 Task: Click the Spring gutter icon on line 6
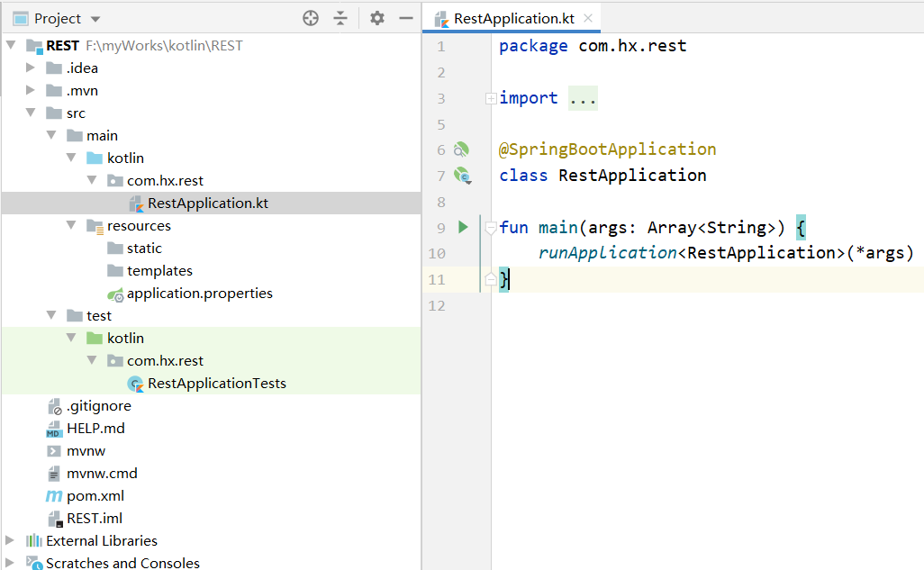pos(461,149)
